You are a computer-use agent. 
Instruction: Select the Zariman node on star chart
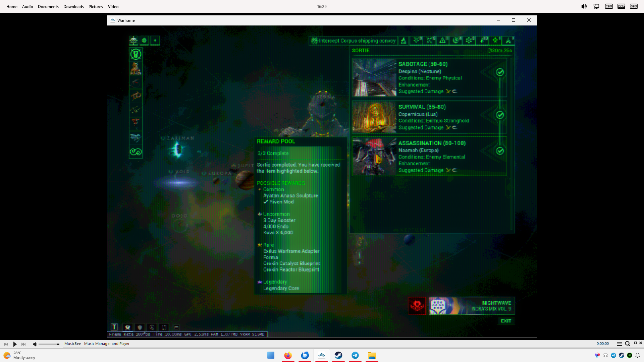tap(177, 149)
